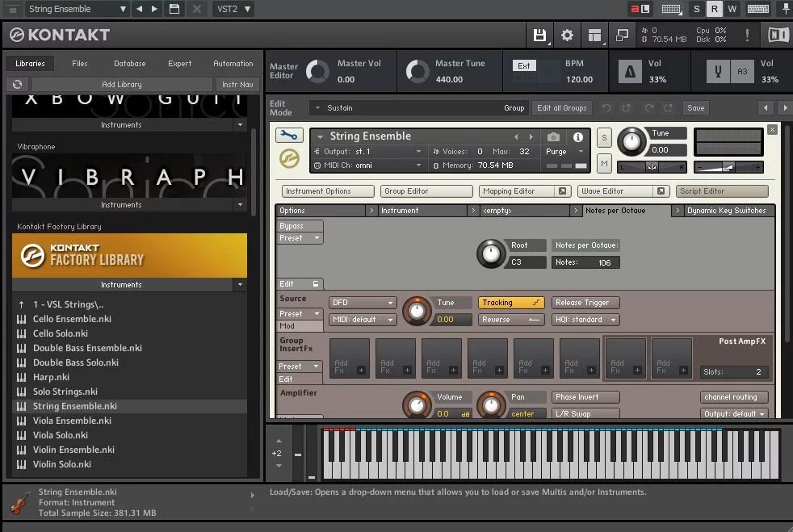Click the panic exclamation icon
Image resolution: width=793 pixels, height=532 pixels.
(x=748, y=35)
